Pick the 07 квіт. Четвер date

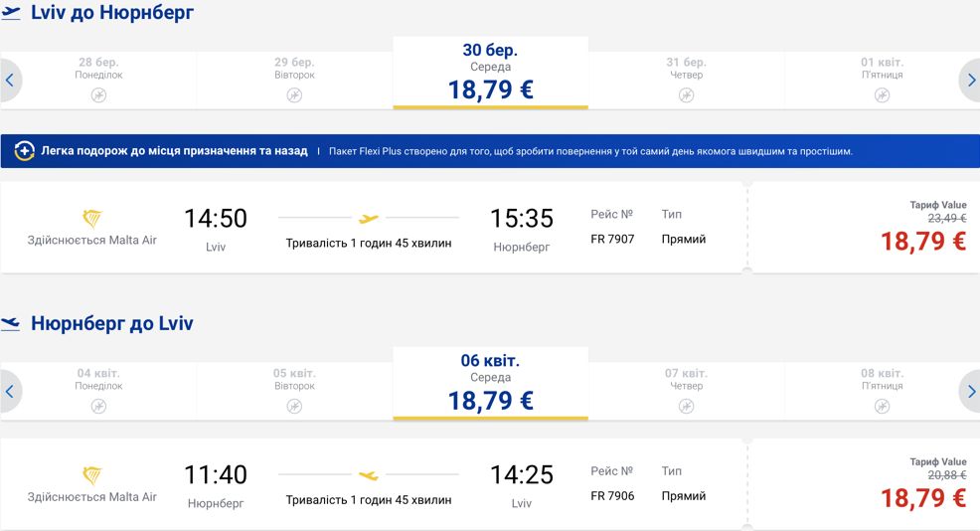pos(686,392)
